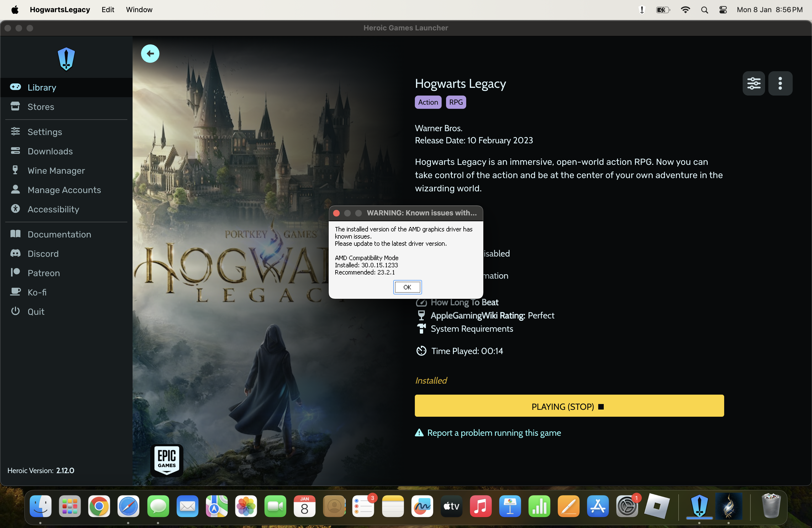Open Google Chrome from the Dock
The image size is (812, 528).
pyautogui.click(x=99, y=506)
